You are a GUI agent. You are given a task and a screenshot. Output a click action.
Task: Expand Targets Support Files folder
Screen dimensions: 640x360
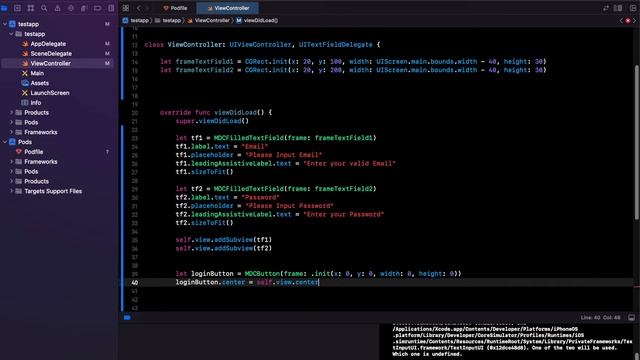[11, 191]
